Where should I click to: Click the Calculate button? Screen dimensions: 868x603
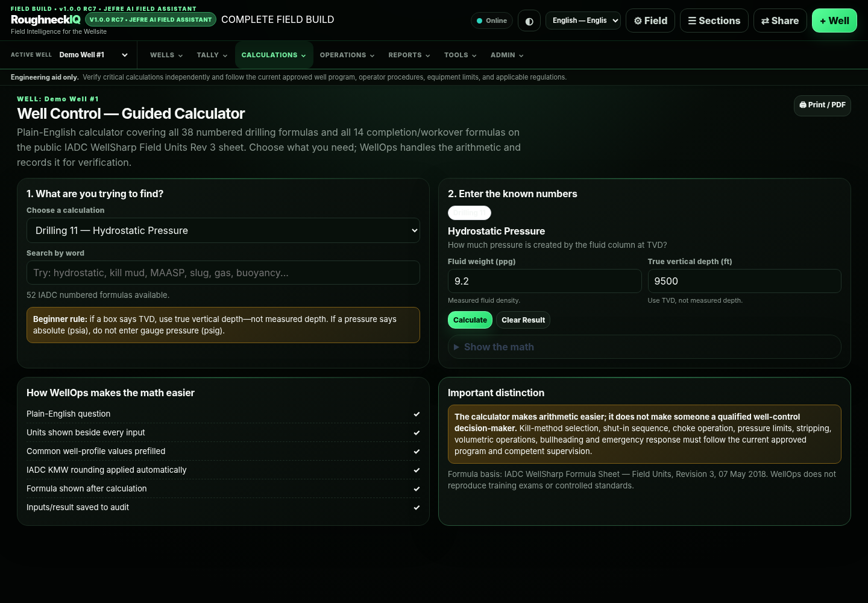point(470,320)
